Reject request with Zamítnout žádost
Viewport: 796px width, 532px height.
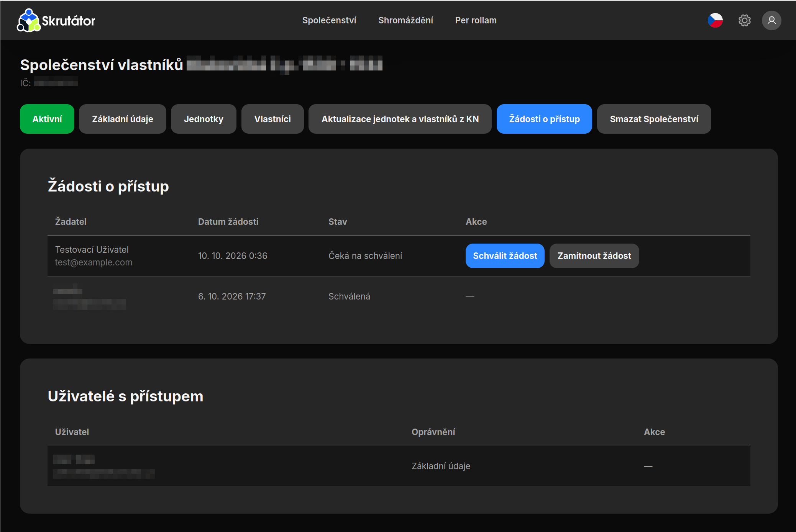594,256
